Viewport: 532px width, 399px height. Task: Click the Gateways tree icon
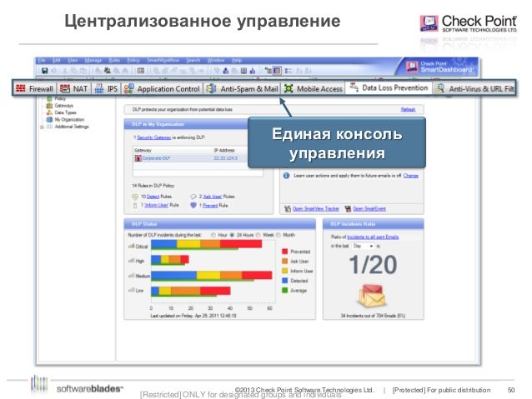tap(49, 106)
